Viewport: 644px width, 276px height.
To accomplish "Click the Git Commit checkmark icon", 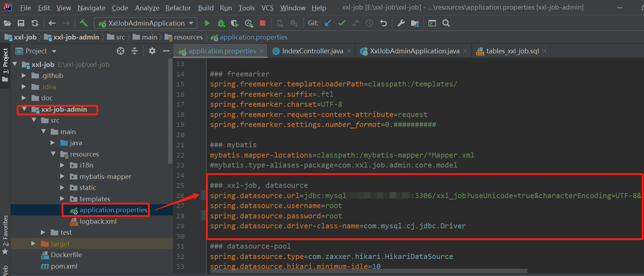I will (342, 23).
